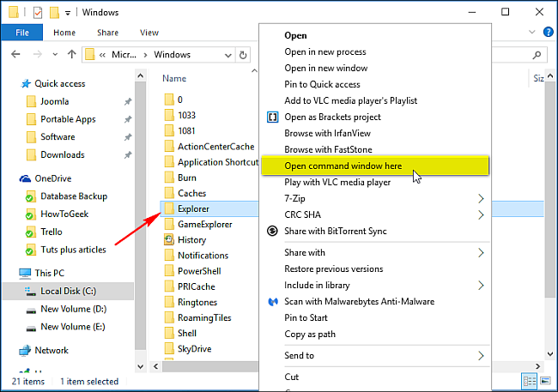558x392 pixels.
Task: Select HowToGeek folder under OneDrive
Action: [x=64, y=214]
